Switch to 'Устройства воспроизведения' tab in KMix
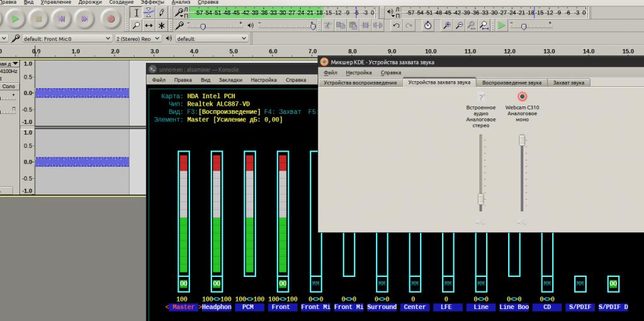The height and width of the screenshot is (321, 644). click(x=360, y=82)
